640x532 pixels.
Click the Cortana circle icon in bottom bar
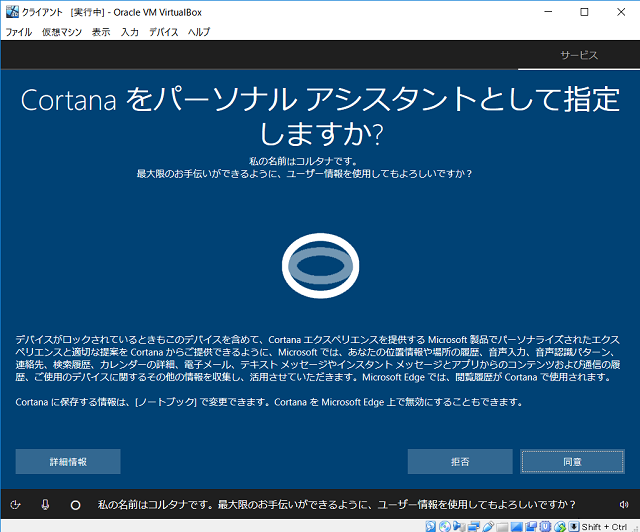[76, 505]
